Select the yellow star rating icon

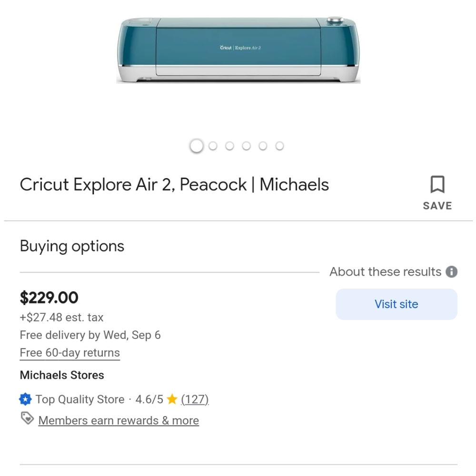[172, 399]
